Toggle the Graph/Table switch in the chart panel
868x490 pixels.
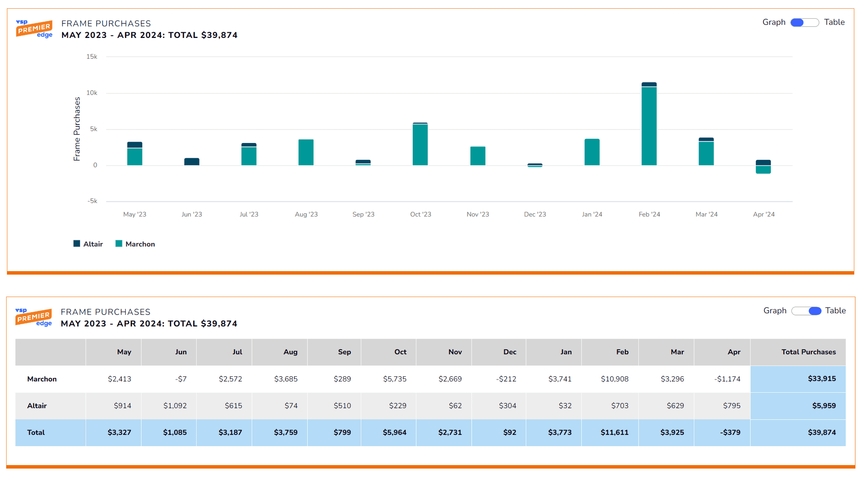point(804,22)
